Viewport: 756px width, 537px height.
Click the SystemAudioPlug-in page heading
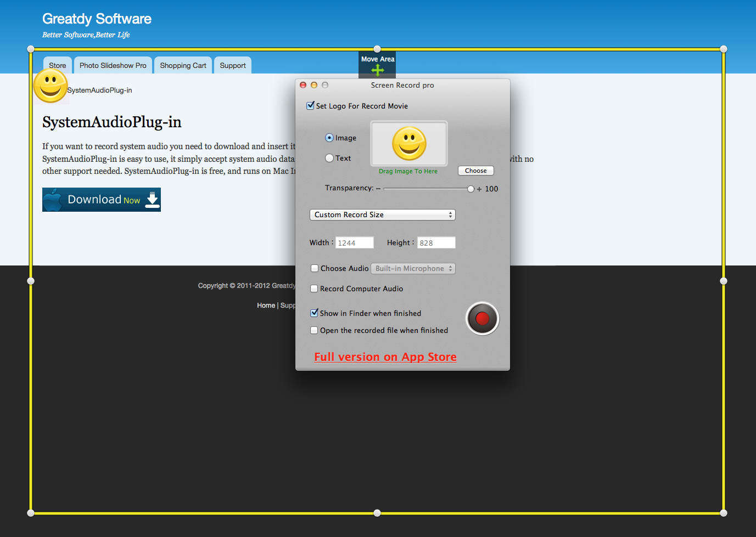pos(112,122)
